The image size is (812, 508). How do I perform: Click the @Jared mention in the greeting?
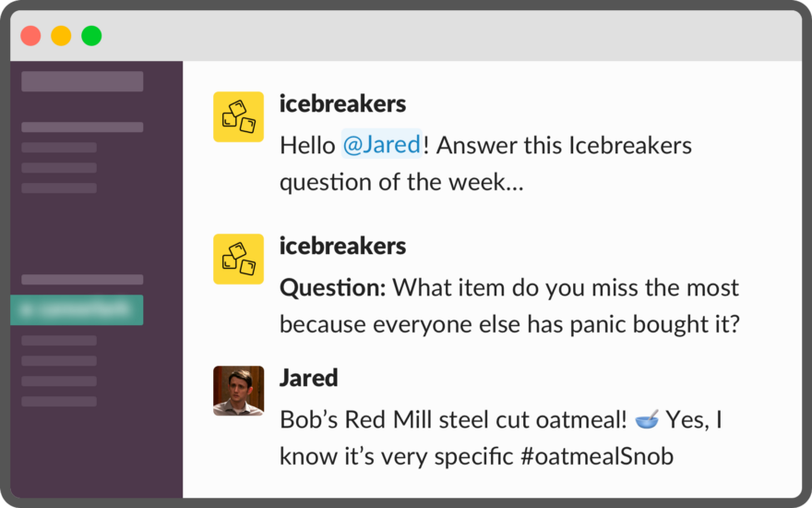tap(382, 144)
